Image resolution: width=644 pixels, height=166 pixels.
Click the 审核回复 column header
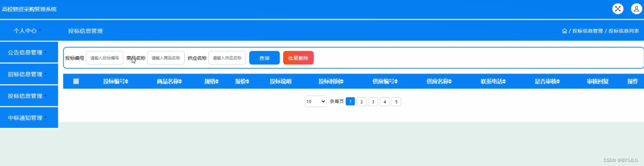coord(598,81)
